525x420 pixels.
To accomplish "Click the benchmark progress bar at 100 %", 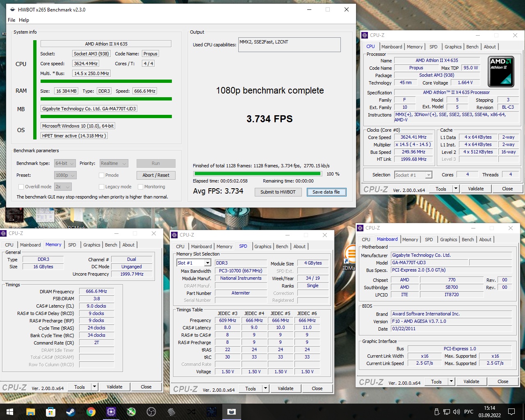I will [258, 174].
